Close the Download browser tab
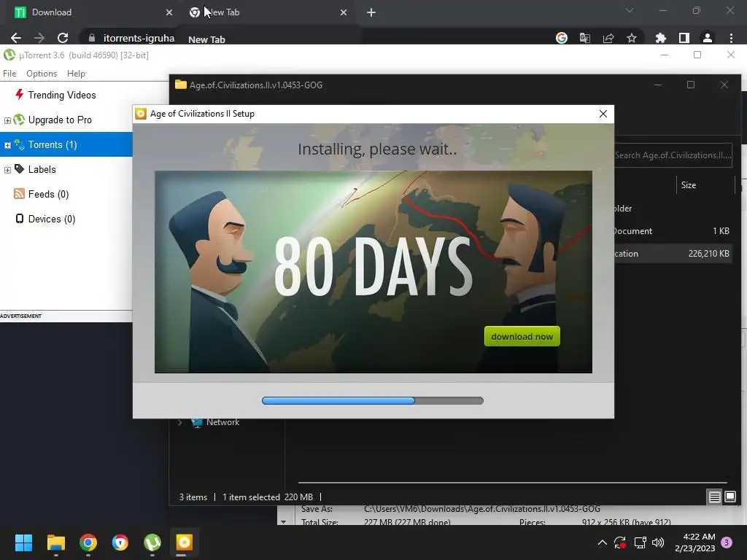747x560 pixels. pos(169,12)
